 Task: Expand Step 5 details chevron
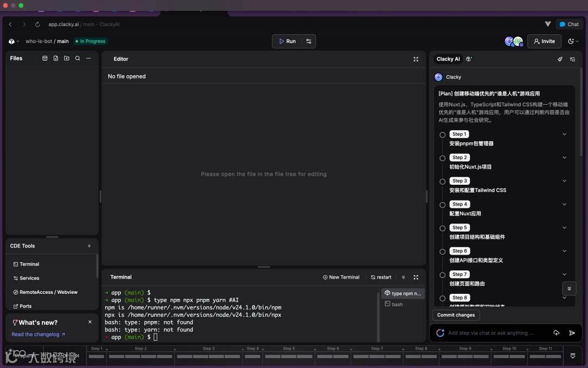[565, 227]
